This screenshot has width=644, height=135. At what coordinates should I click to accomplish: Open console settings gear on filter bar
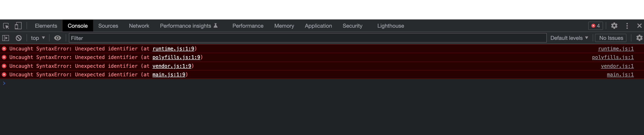(639, 38)
